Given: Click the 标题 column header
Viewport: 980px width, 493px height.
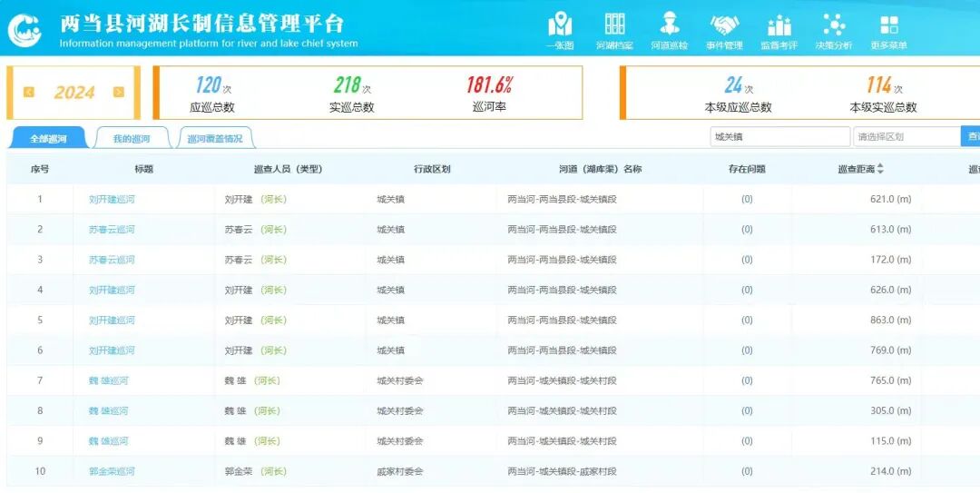Looking at the screenshot, I should (x=143, y=169).
